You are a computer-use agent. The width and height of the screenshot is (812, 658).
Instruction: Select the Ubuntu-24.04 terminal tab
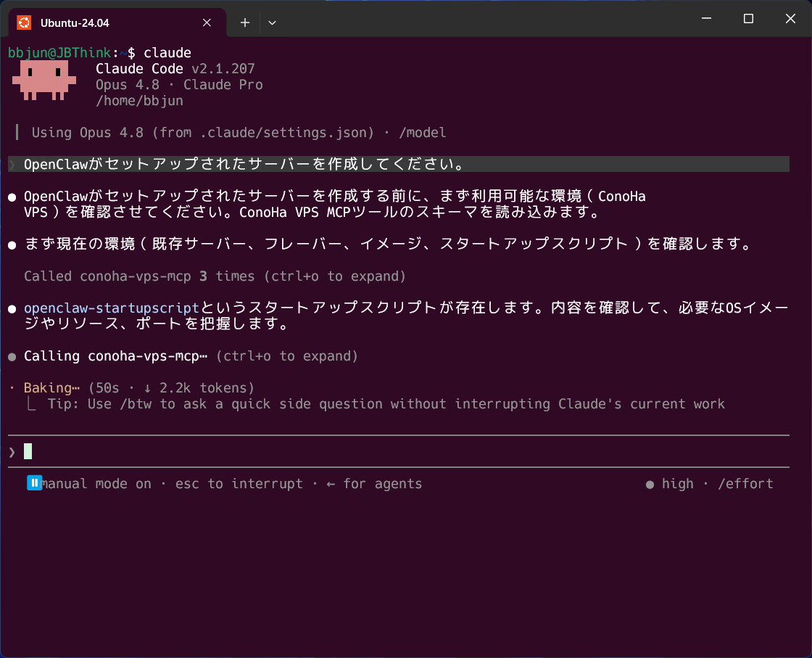click(x=117, y=22)
